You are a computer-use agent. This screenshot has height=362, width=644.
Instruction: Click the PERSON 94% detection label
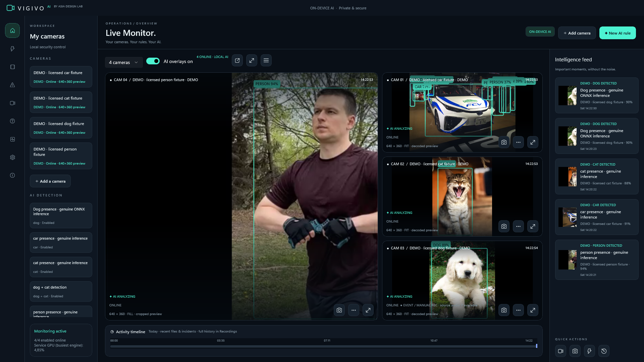(x=267, y=84)
